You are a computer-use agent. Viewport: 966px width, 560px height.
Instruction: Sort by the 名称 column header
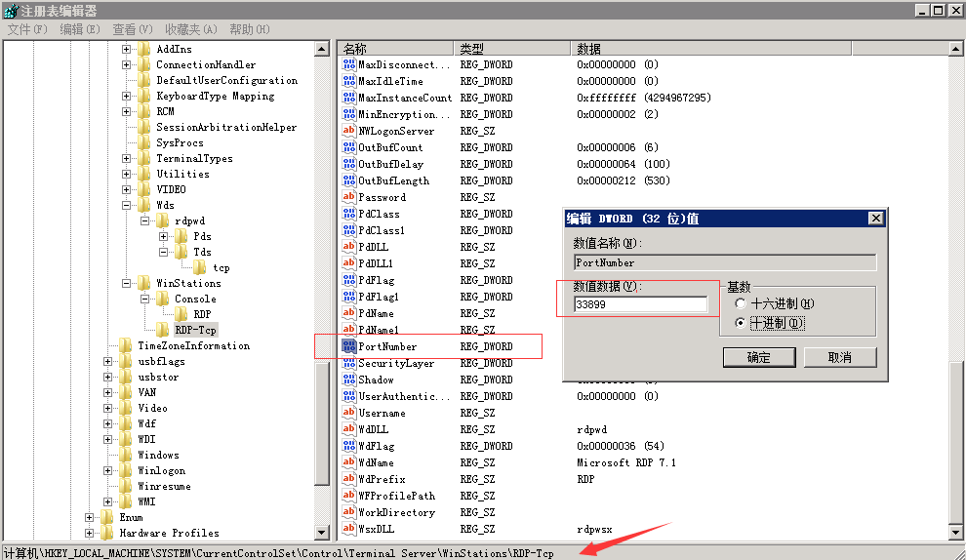point(395,48)
